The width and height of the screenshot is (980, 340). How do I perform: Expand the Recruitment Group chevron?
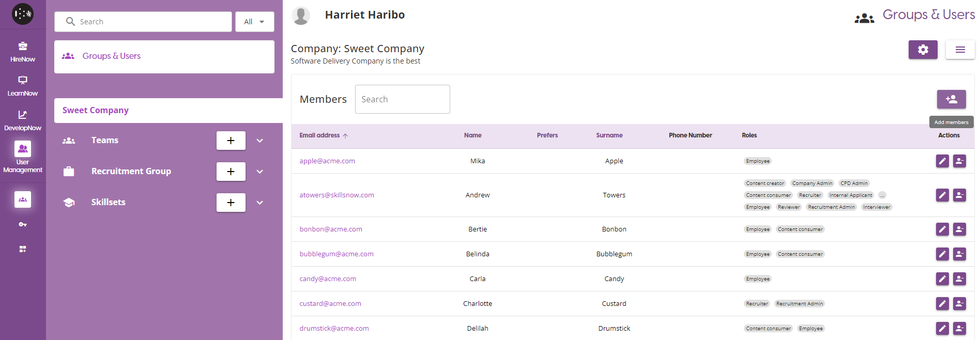tap(260, 172)
